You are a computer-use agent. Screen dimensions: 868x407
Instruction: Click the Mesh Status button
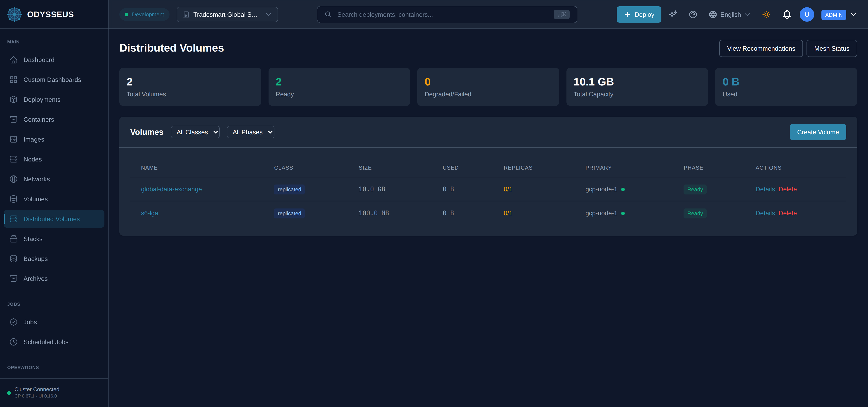[x=832, y=48]
